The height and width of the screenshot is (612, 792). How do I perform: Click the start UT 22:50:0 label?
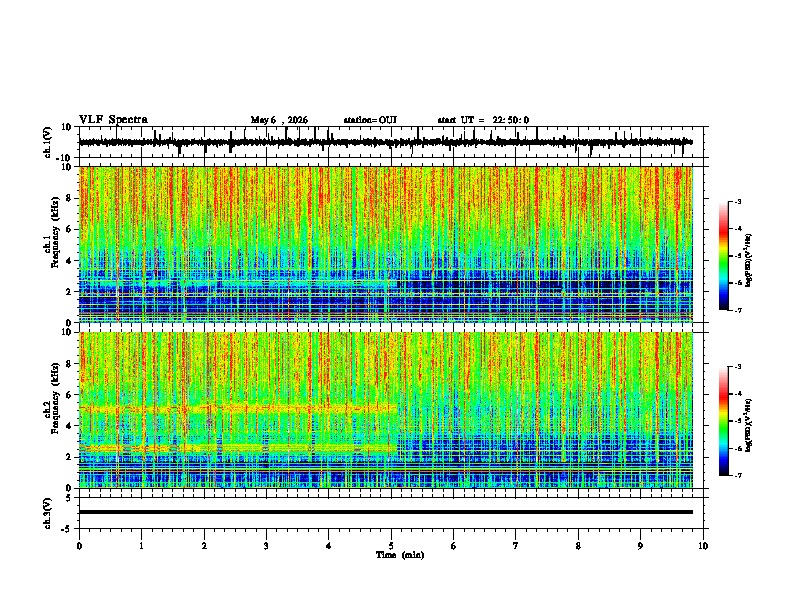coord(483,120)
